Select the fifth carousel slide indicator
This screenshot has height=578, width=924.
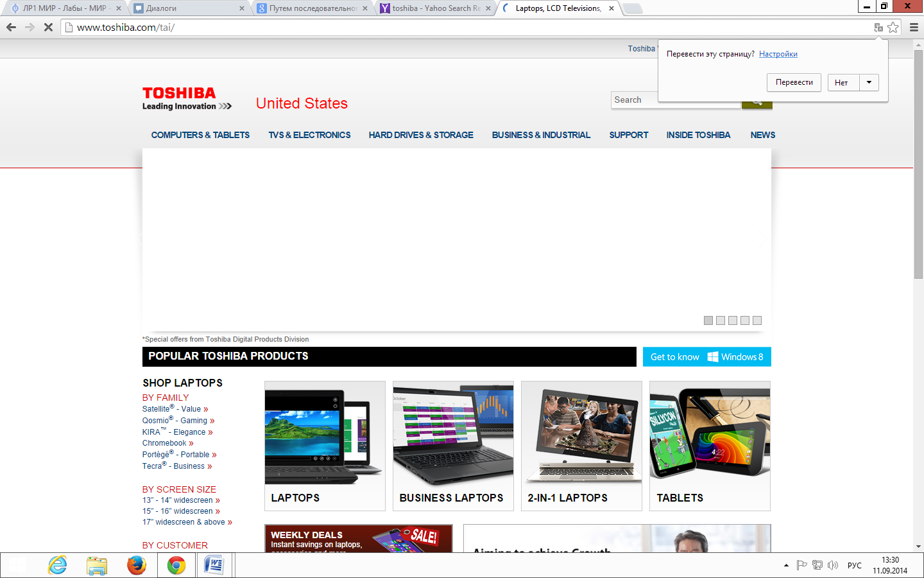pos(757,320)
